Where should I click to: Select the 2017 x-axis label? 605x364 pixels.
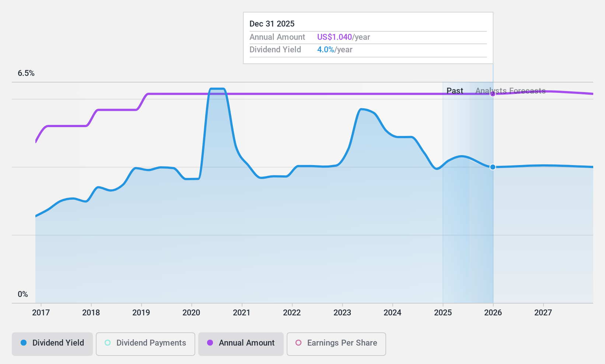tap(41, 313)
